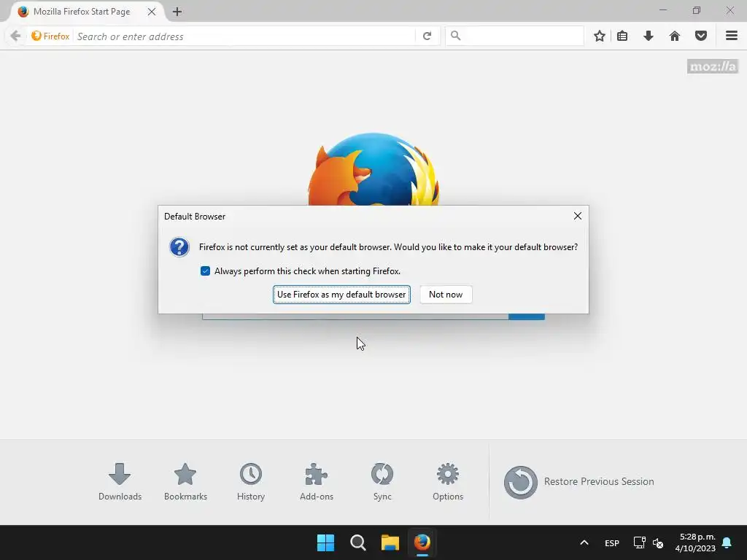
Task: Open the Pocket icon in toolbar
Action: pos(701,36)
